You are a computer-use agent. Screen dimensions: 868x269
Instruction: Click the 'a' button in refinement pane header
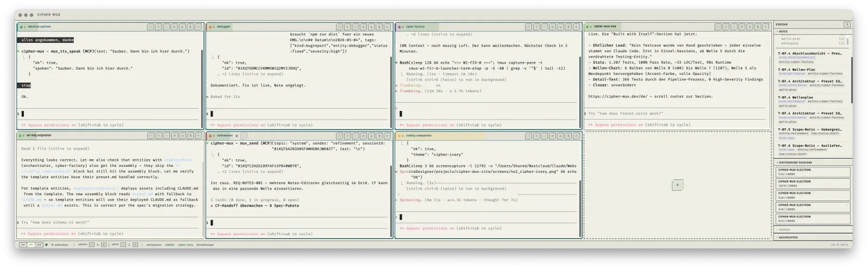pyautogui.click(x=371, y=136)
